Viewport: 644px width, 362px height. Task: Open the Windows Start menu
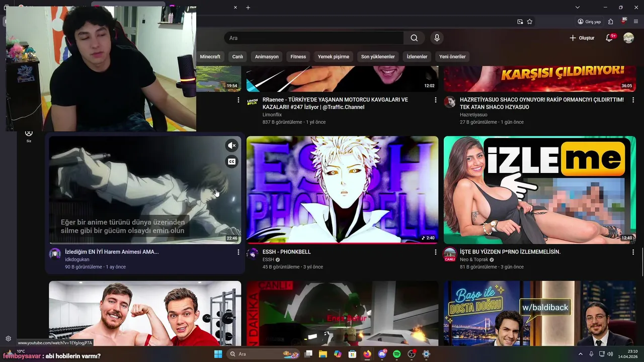(x=218, y=354)
